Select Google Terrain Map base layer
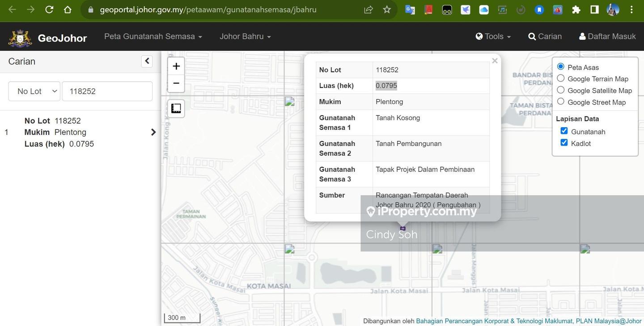644x326 pixels. click(561, 79)
